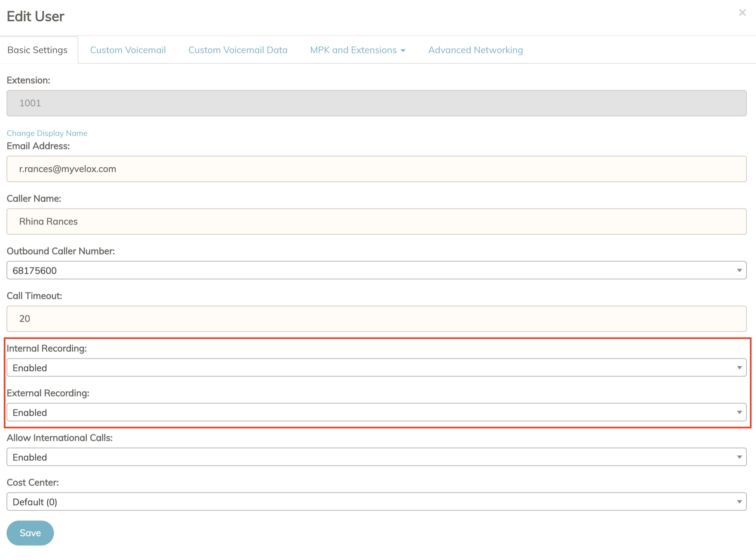Focus the Caller Name text field
This screenshot has width=756, height=560.
pyautogui.click(x=376, y=222)
